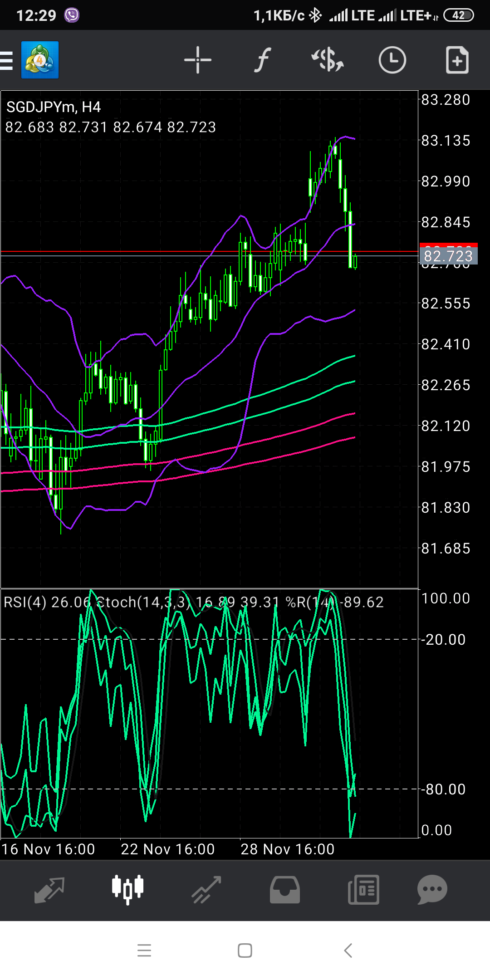The height and width of the screenshot is (980, 490).
Task: Open the currency symbol switcher
Action: pyautogui.click(x=327, y=60)
